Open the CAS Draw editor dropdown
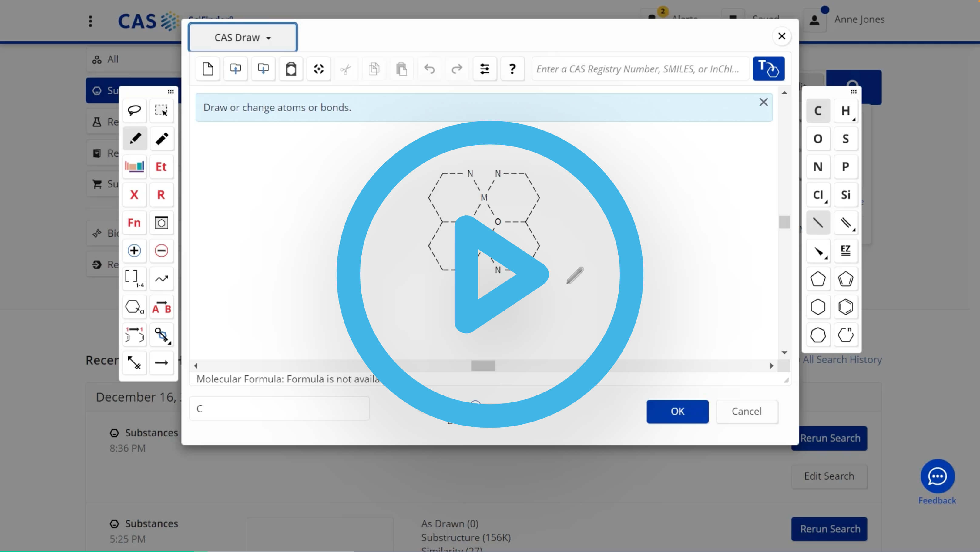The width and height of the screenshot is (980, 552). click(243, 37)
